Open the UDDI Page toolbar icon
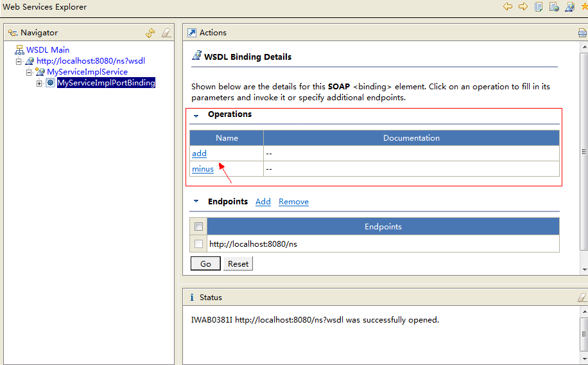Image resolution: width=588 pixels, height=365 pixels. click(x=539, y=7)
